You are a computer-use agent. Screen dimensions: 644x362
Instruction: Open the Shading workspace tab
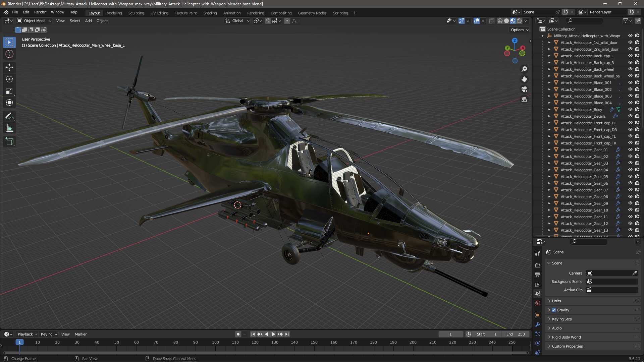(210, 13)
